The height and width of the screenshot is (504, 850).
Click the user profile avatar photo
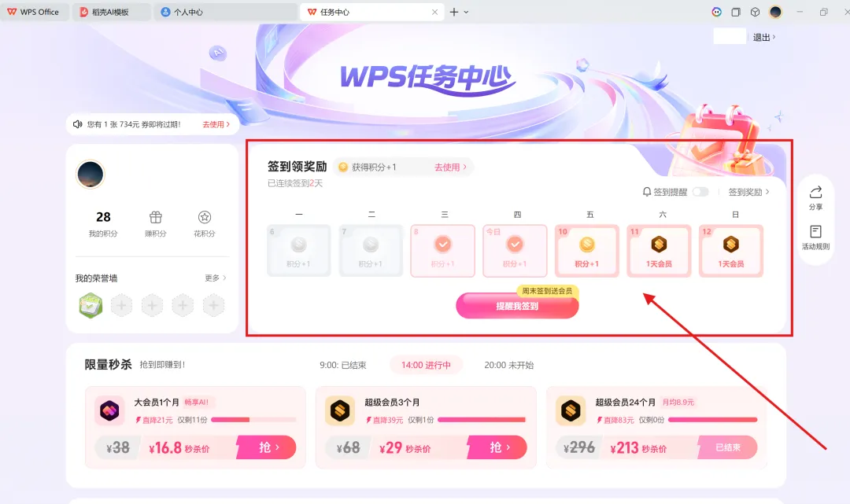(x=90, y=175)
